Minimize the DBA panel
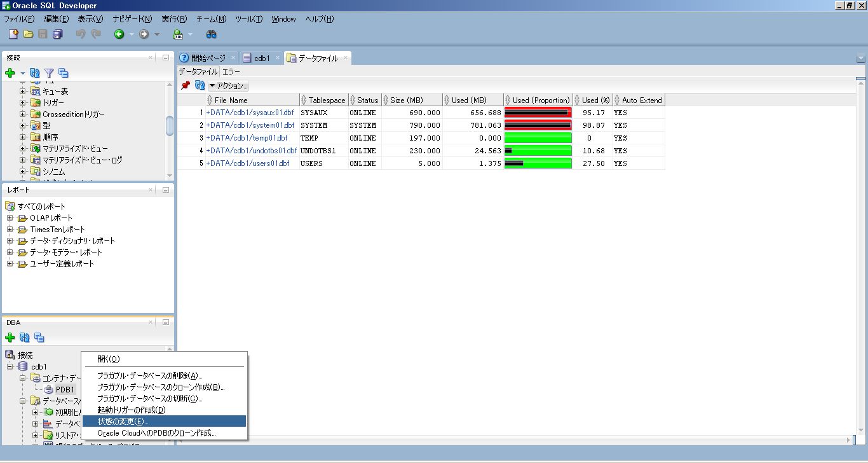 [x=166, y=322]
